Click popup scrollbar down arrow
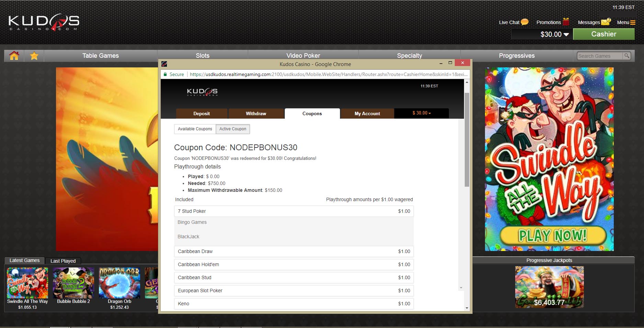This screenshot has height=328, width=644. pos(467,308)
